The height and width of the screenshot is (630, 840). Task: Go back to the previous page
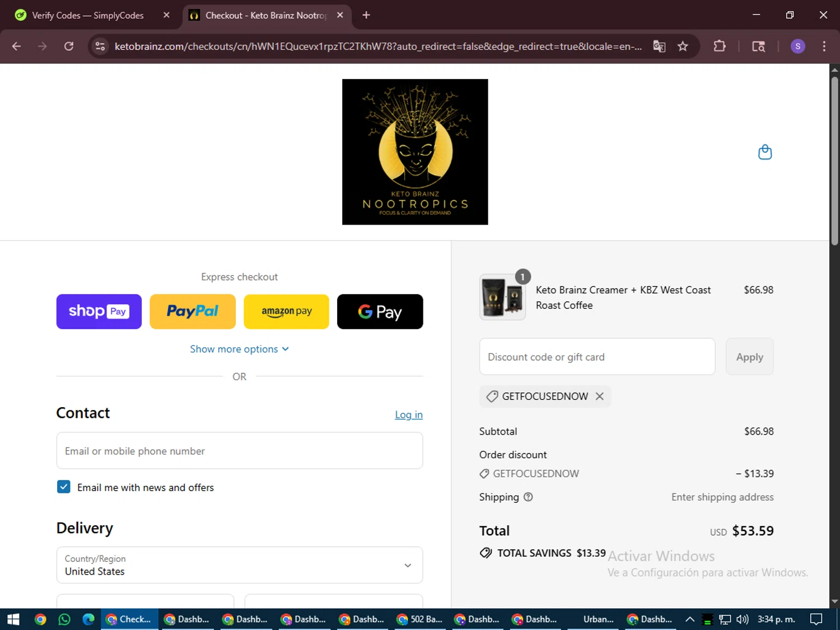pos(16,46)
